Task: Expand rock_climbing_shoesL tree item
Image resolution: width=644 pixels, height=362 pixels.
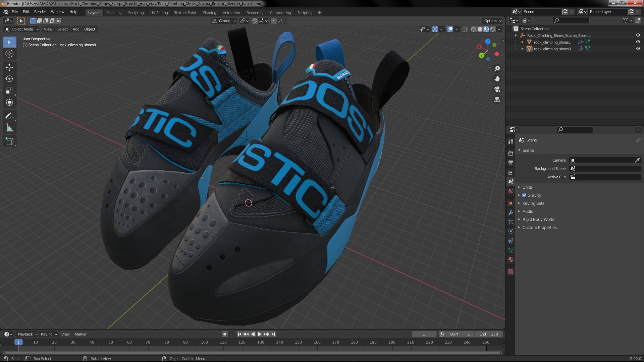Action: (522, 42)
